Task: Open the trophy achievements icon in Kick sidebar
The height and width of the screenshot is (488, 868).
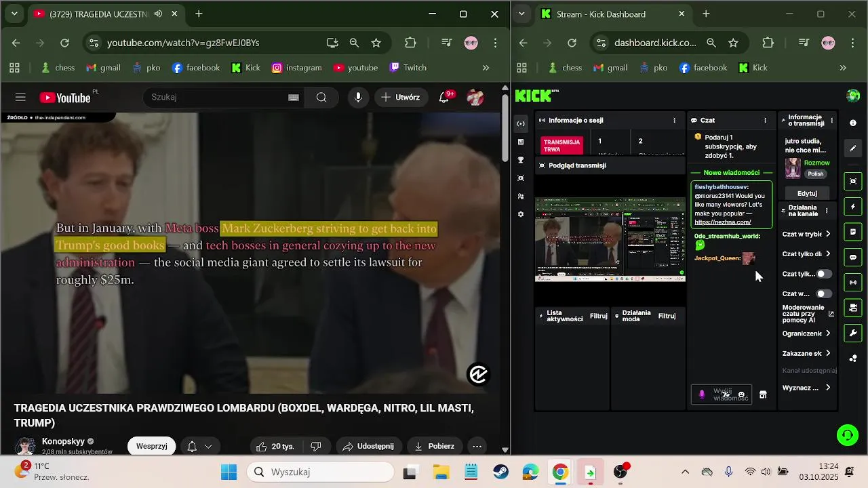Action: point(521,160)
